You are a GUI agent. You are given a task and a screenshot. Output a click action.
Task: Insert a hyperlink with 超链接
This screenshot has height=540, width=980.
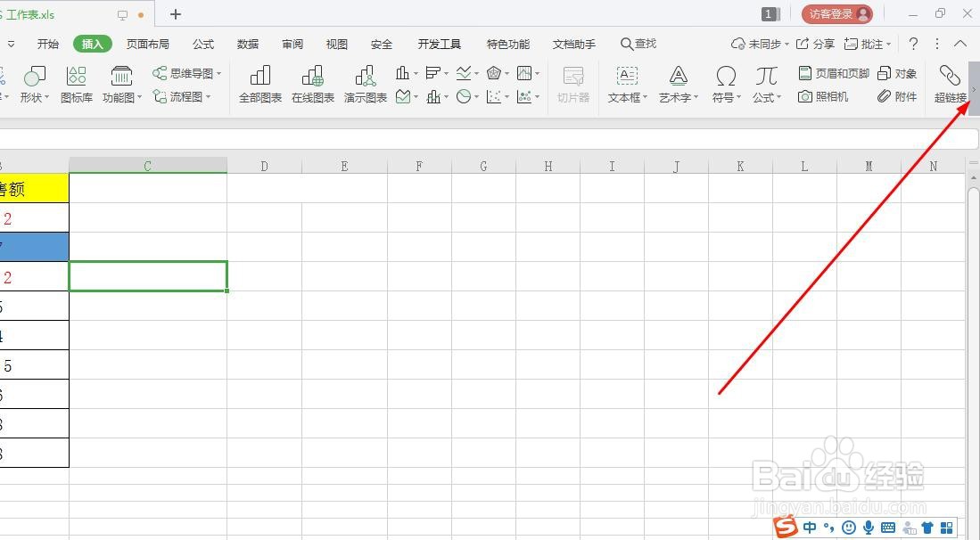coord(948,82)
